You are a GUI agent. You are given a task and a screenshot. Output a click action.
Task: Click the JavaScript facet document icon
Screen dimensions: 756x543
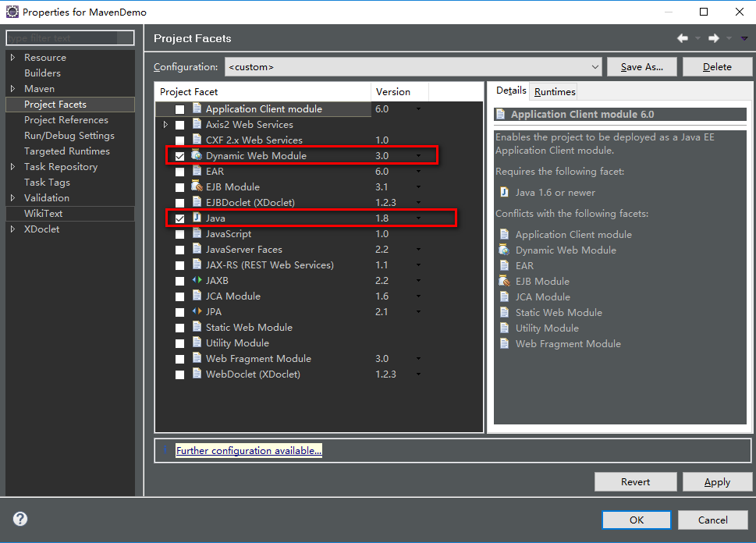point(197,233)
